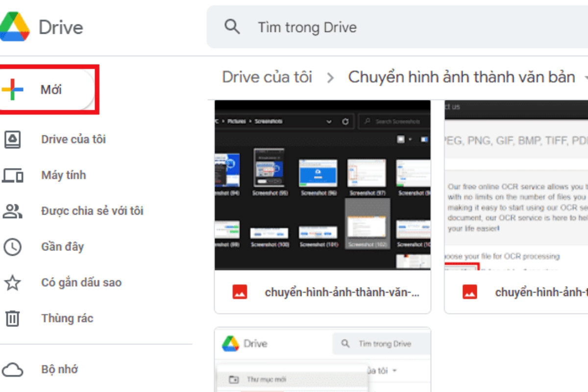This screenshot has height=392, width=588.
Task: Open the Drive screenshot thumbnail in bottom row
Action: pyautogui.click(x=322, y=360)
